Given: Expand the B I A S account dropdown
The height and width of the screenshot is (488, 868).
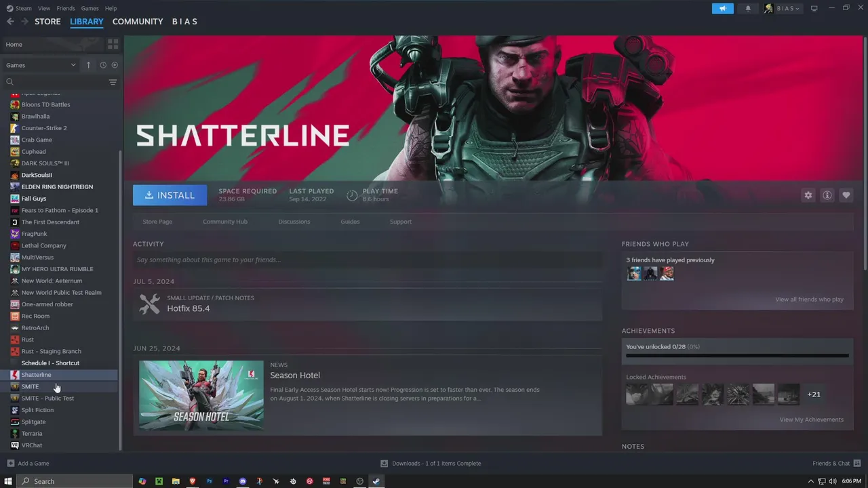Looking at the screenshot, I should [x=782, y=8].
